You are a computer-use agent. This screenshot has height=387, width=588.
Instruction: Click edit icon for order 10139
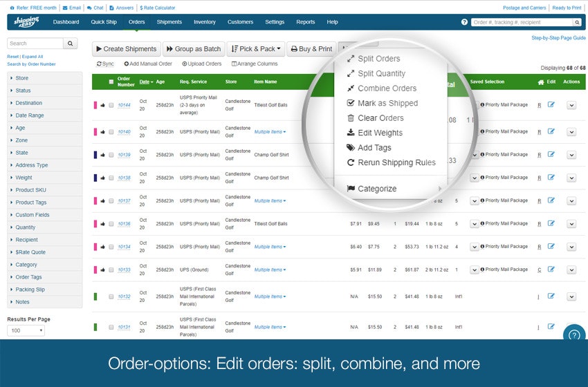(x=551, y=154)
